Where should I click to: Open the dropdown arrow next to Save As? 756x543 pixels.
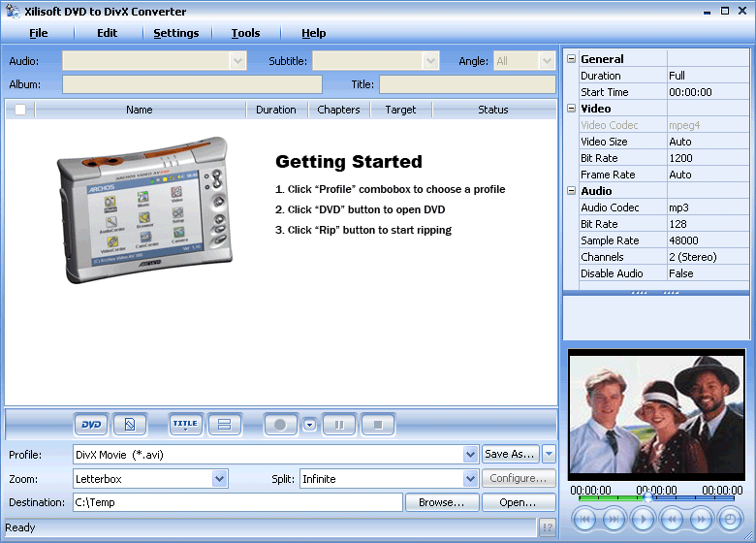click(549, 454)
